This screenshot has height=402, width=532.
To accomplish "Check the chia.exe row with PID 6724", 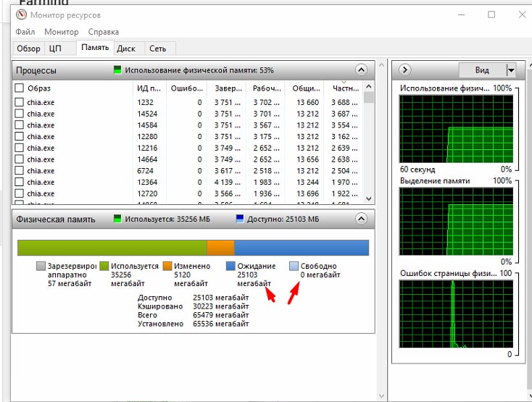I will click(20, 170).
